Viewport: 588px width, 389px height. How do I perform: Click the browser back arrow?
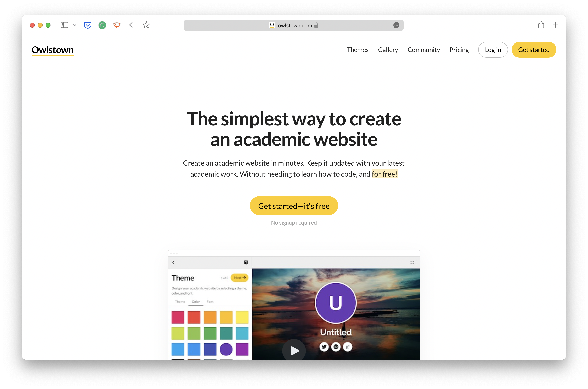(x=131, y=25)
